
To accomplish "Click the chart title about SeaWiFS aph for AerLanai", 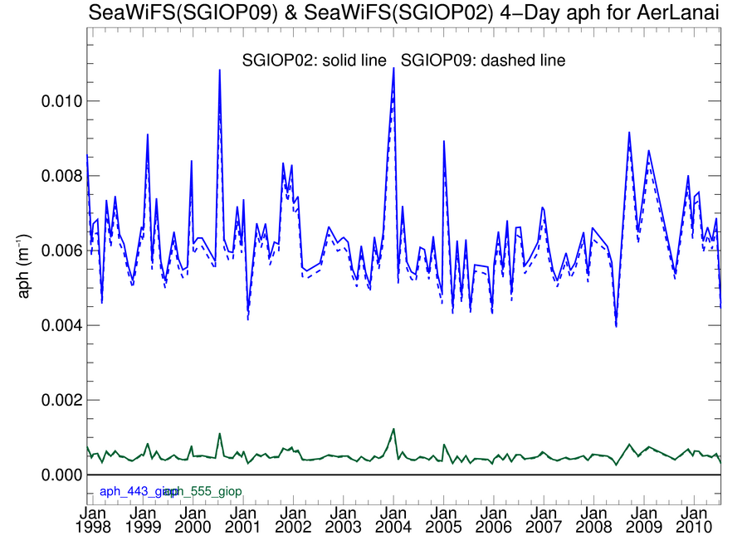I will point(403,12).
